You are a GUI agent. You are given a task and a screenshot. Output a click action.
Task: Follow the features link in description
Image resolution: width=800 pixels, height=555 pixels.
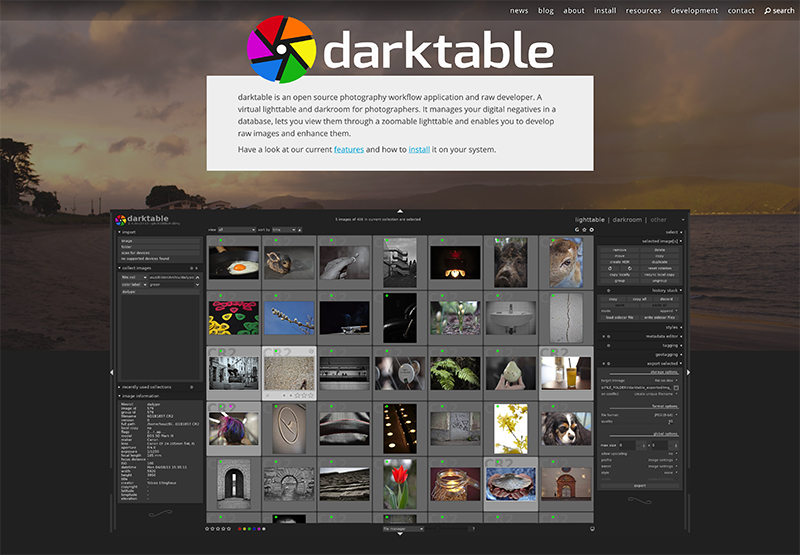pos(349,149)
